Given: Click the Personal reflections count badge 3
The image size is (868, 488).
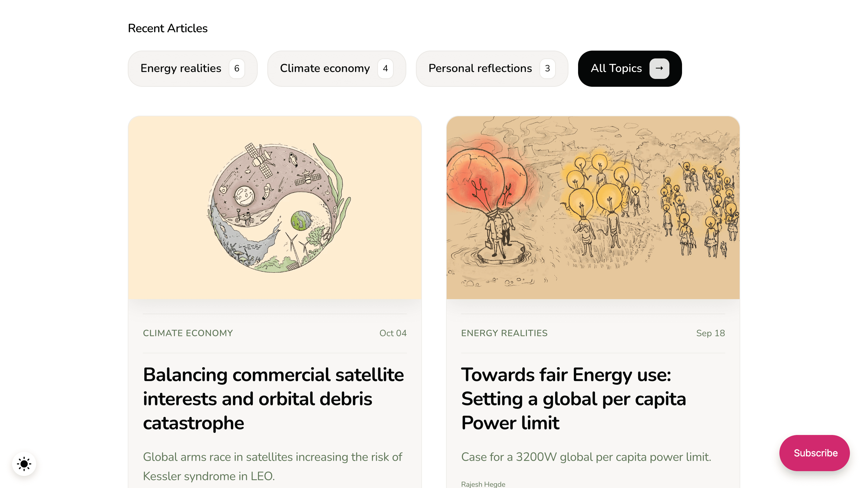Looking at the screenshot, I should 547,68.
